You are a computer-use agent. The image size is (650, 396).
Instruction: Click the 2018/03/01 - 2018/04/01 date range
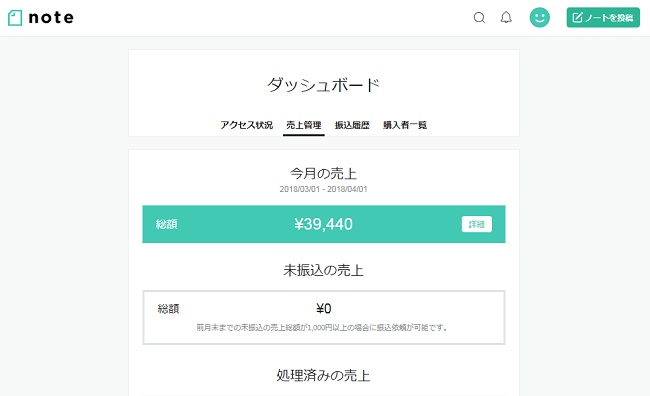(323, 189)
